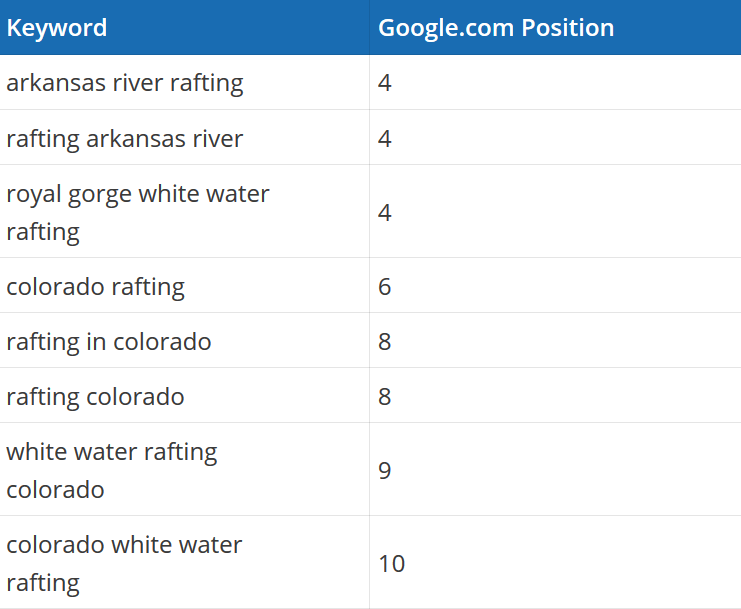Click the word 'Keyword' in the header

[57, 28]
